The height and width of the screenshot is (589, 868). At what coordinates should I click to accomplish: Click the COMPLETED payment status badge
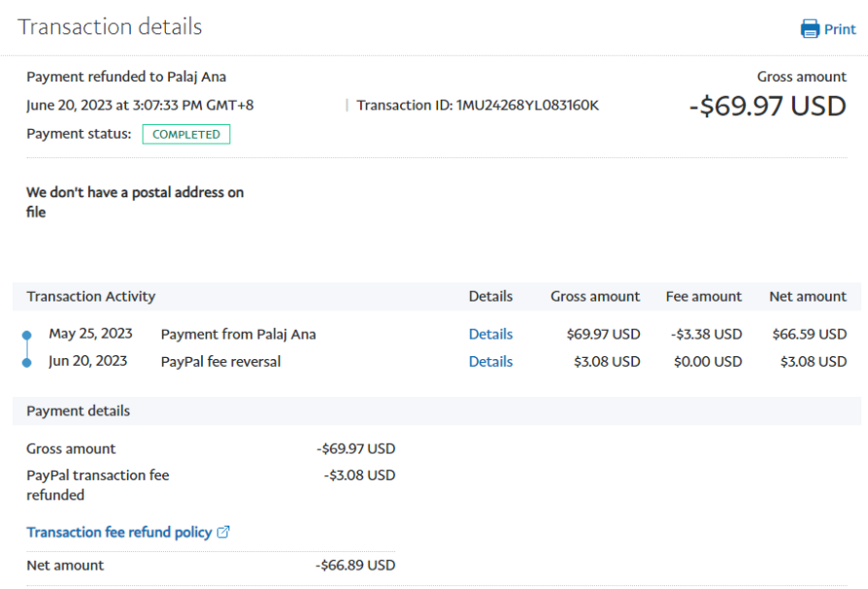click(186, 134)
